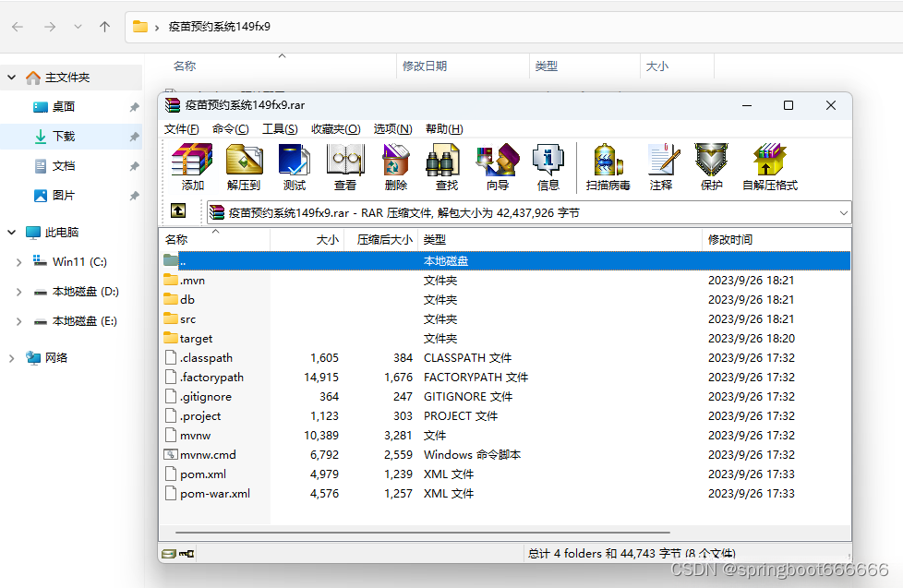
Task: Open the 选项(N) menu
Action: pyautogui.click(x=392, y=129)
